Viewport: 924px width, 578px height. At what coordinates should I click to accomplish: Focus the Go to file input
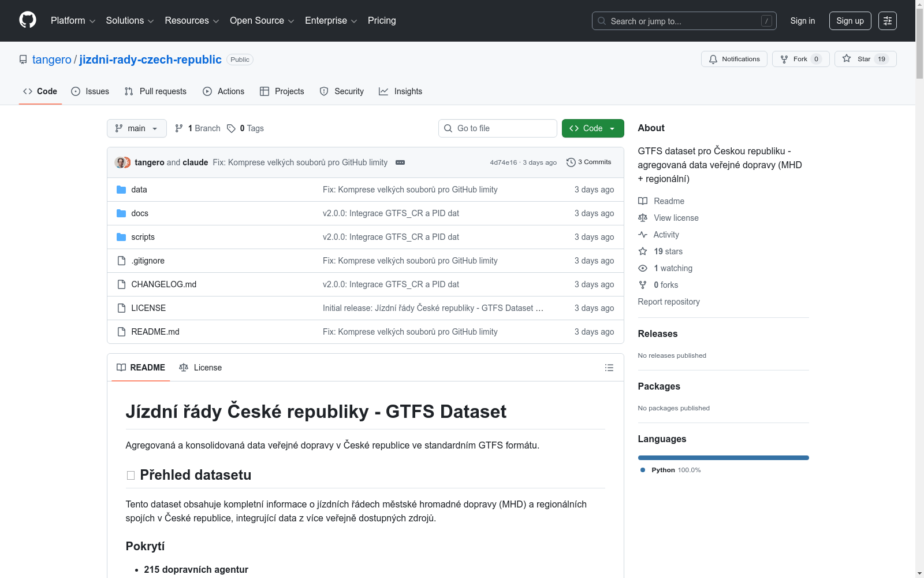pos(498,128)
